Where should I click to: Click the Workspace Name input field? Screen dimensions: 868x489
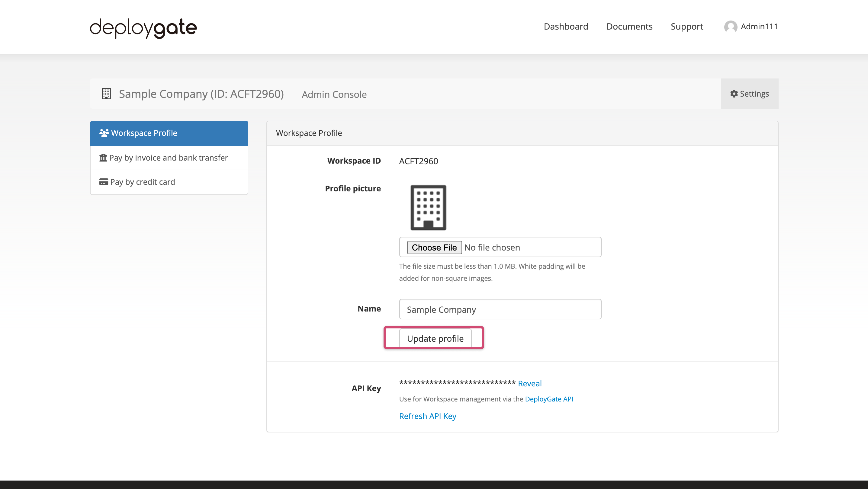click(500, 308)
